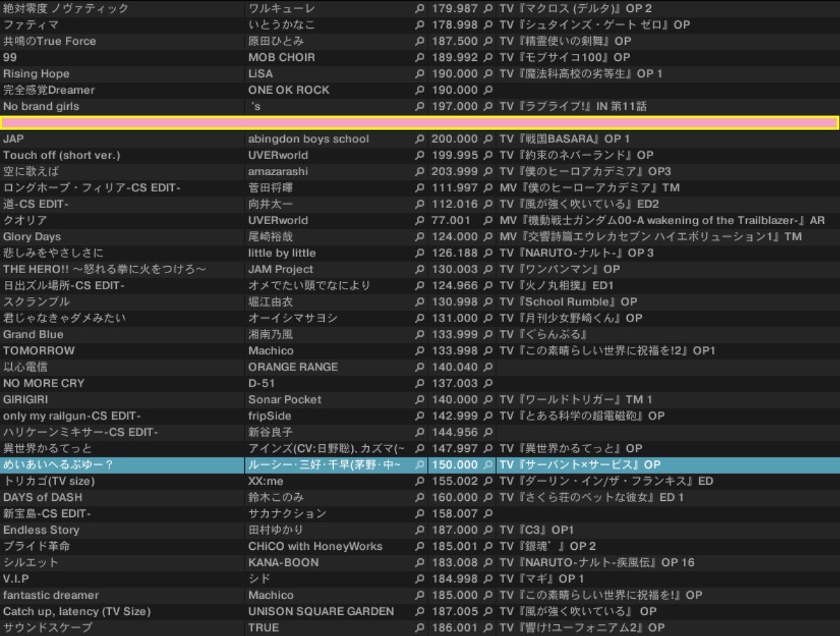Select track Endless Story

[41, 530]
